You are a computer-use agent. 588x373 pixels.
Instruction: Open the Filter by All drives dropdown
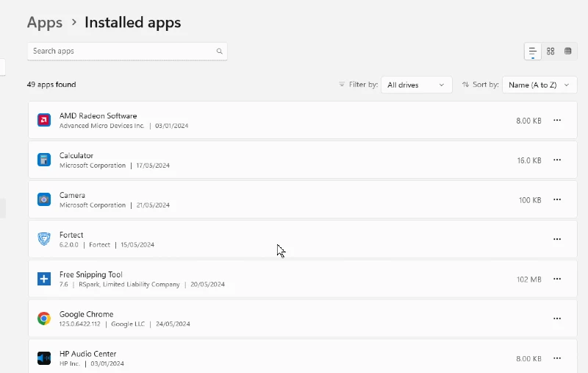(416, 85)
